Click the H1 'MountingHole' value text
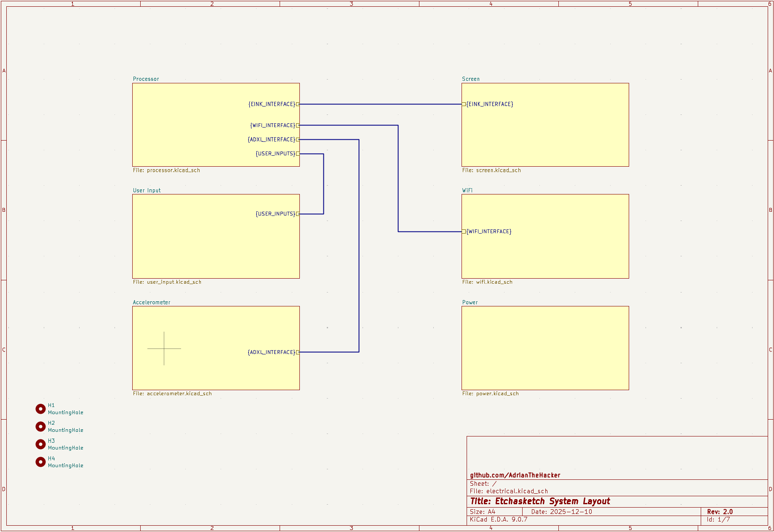Viewport: 774px width, 532px height. click(66, 412)
